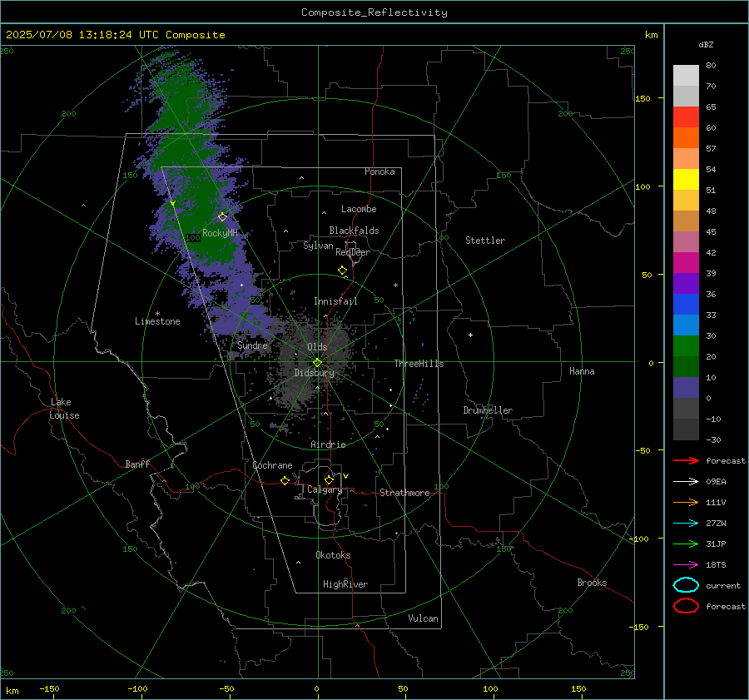
Task: Click the dBZ legend heading
Action: pyautogui.click(x=706, y=45)
